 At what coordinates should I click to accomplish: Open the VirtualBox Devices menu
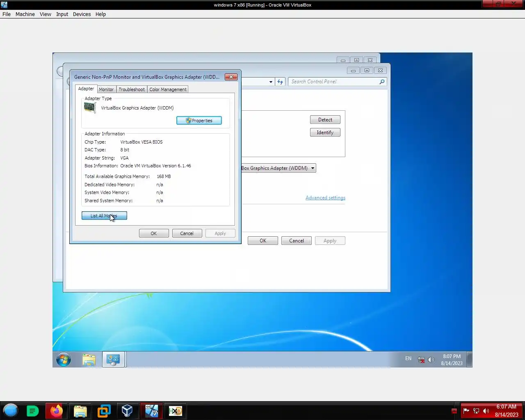[x=82, y=14]
